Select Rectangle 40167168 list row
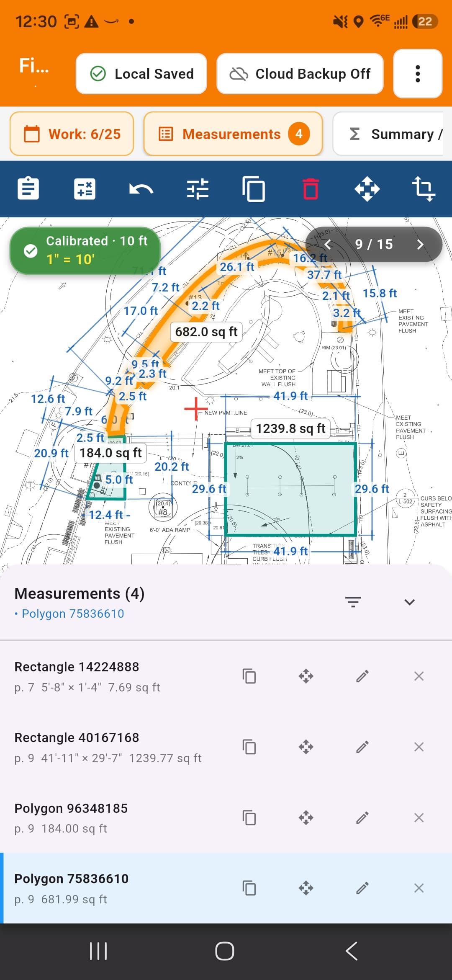The height and width of the screenshot is (980, 452). click(x=226, y=747)
